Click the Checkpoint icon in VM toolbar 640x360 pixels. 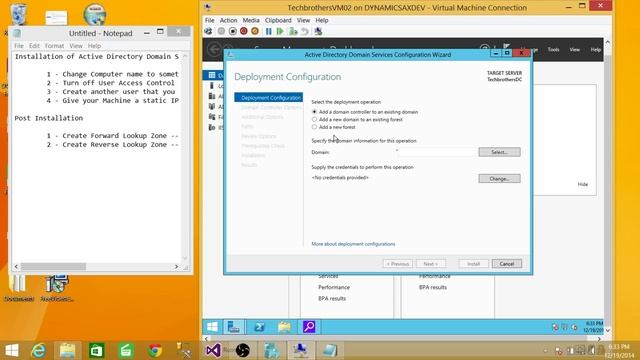point(293,31)
